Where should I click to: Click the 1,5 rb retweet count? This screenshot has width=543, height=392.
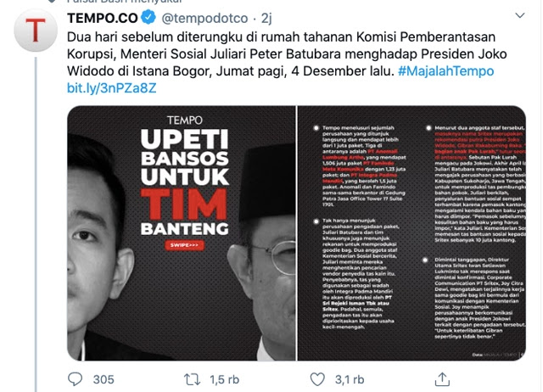[x=224, y=379]
